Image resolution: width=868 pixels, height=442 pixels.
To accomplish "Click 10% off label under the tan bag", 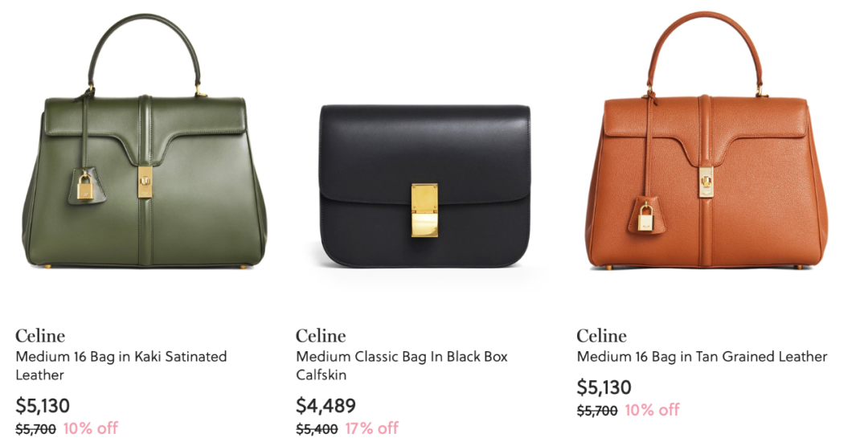I will pos(652,410).
